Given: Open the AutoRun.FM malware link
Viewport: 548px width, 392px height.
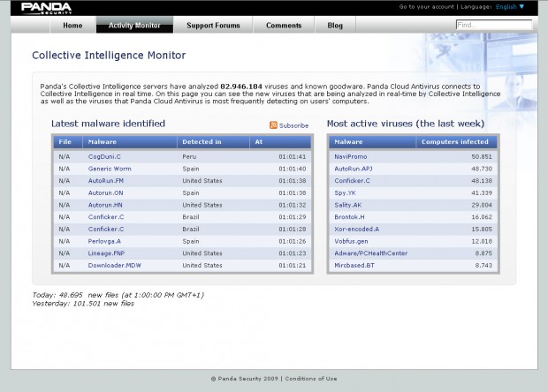Looking at the screenshot, I should tap(106, 181).
